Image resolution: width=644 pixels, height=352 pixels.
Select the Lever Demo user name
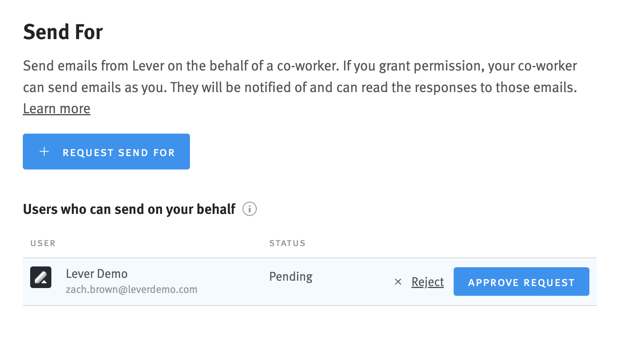pyautogui.click(x=97, y=274)
